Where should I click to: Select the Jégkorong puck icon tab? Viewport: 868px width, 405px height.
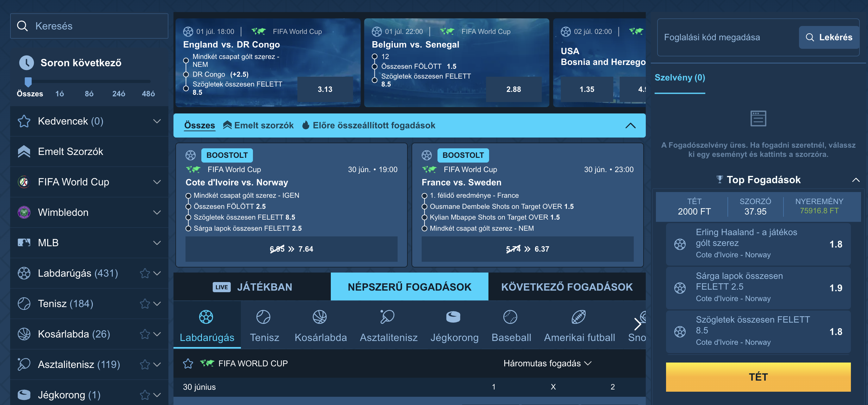(x=454, y=325)
